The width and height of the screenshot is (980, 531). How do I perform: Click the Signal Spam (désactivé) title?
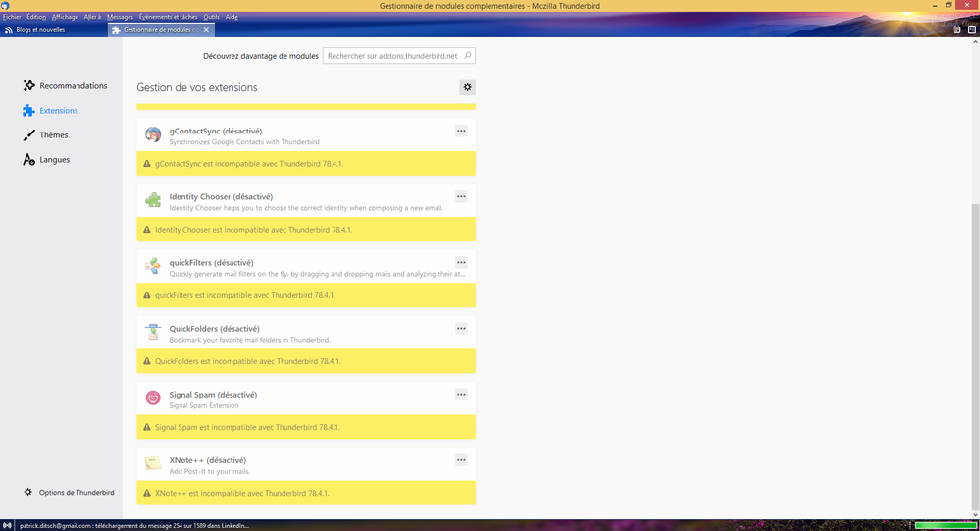pos(213,394)
